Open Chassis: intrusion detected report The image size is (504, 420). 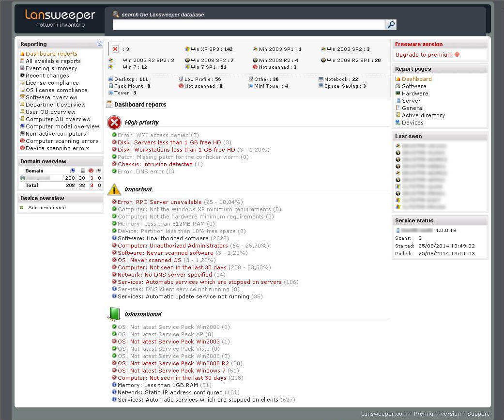155,164
